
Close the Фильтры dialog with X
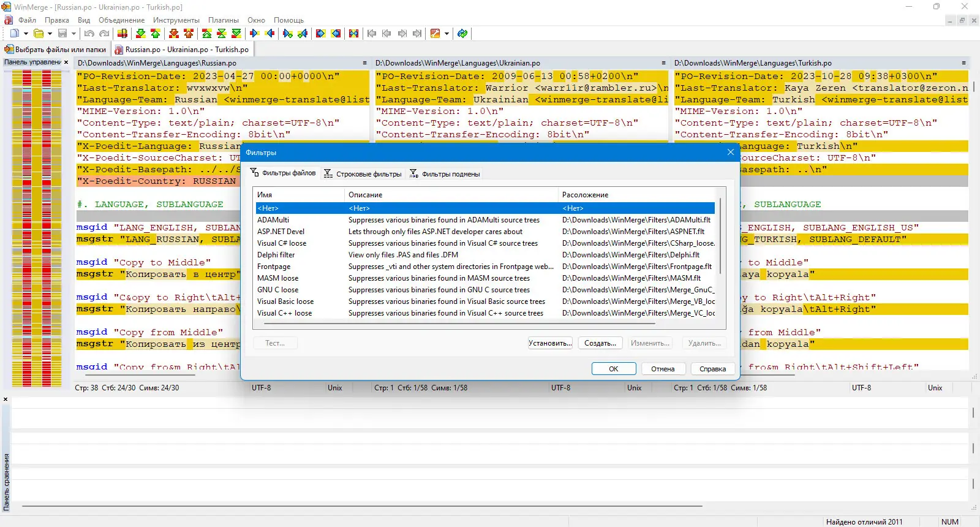pos(730,152)
